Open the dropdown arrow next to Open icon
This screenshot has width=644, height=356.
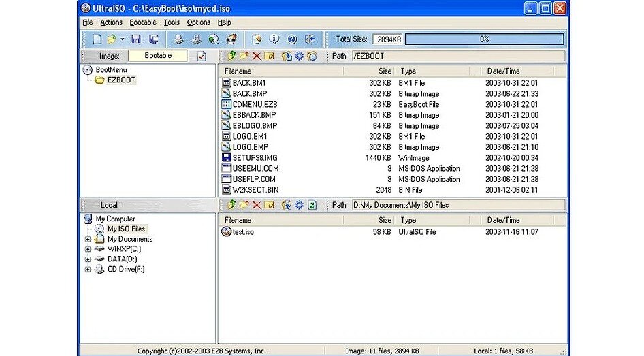point(123,39)
